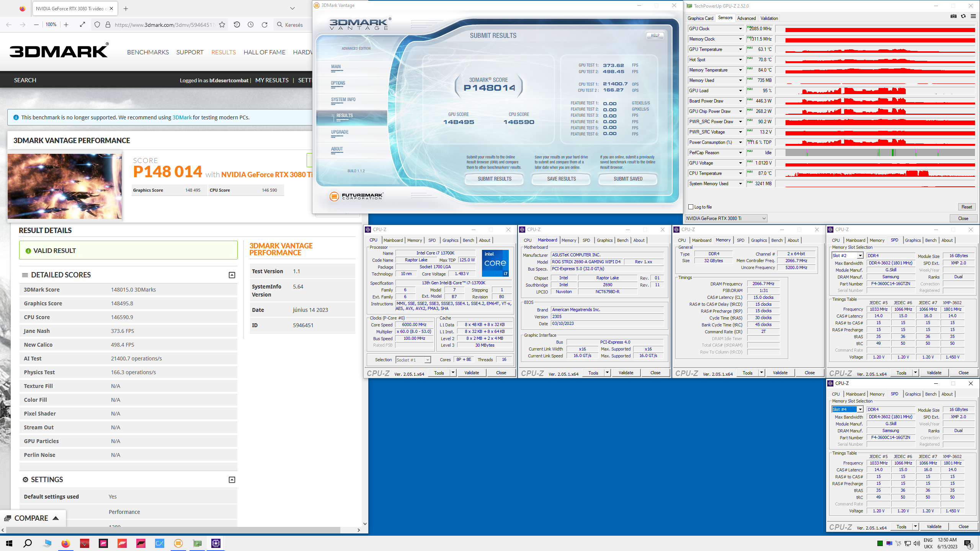Zoom in with the plus icon beside 100%

point(66,24)
